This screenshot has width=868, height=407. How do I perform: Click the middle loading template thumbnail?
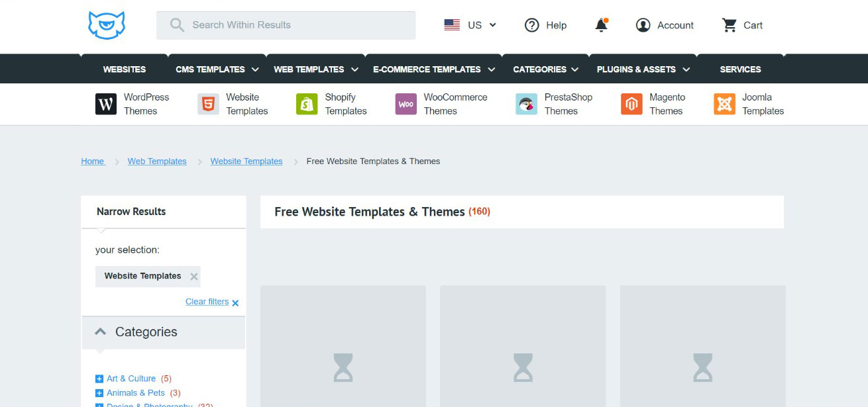pyautogui.click(x=523, y=346)
